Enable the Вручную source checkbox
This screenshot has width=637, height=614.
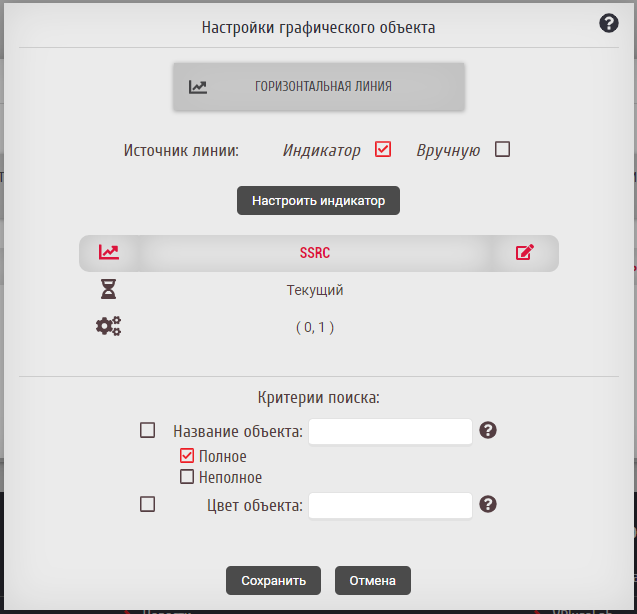click(503, 149)
